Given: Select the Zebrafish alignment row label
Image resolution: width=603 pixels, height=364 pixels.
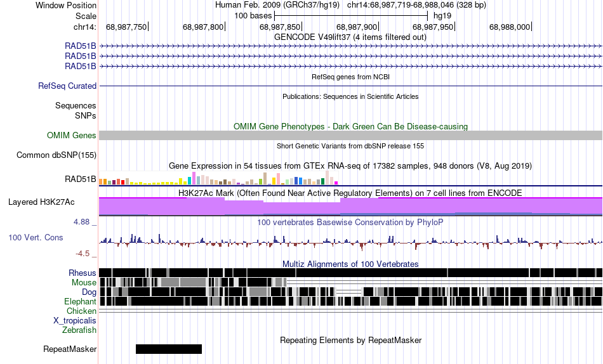Looking at the screenshot, I should click(x=79, y=330).
